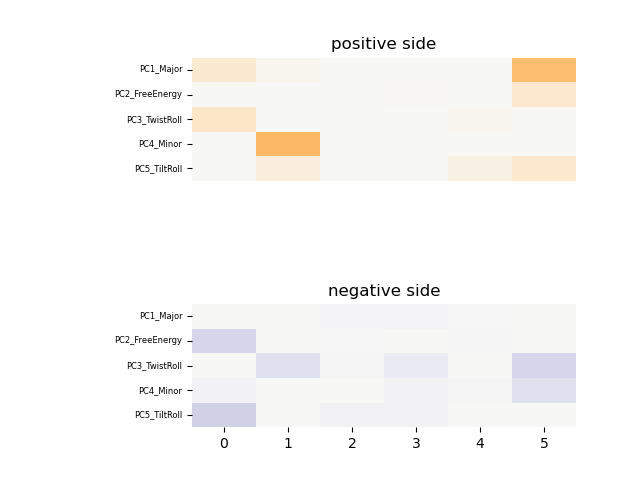Click the PC1_Major label in the top heatmap
This screenshot has height=480, width=640.
160,70
